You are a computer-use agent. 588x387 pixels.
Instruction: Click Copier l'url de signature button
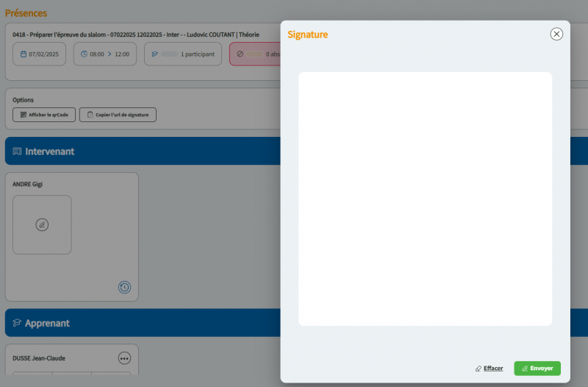(118, 115)
